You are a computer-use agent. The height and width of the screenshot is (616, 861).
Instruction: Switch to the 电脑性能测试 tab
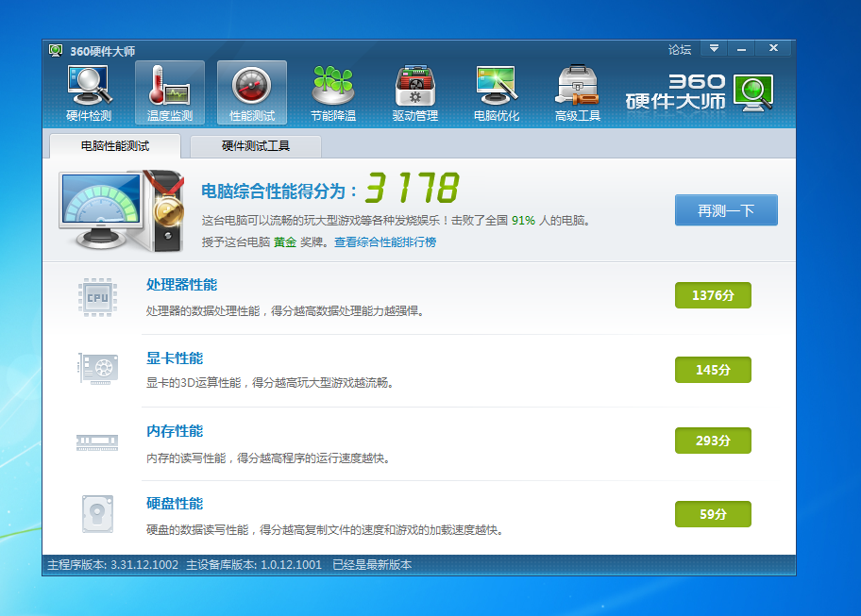tap(115, 146)
